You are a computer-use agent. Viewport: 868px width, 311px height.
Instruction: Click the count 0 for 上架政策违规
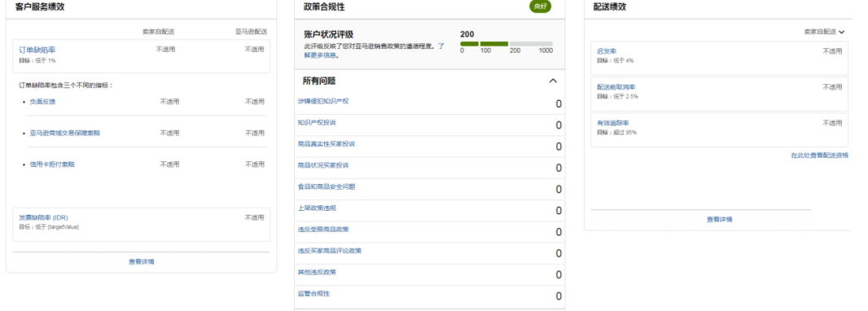tap(559, 211)
